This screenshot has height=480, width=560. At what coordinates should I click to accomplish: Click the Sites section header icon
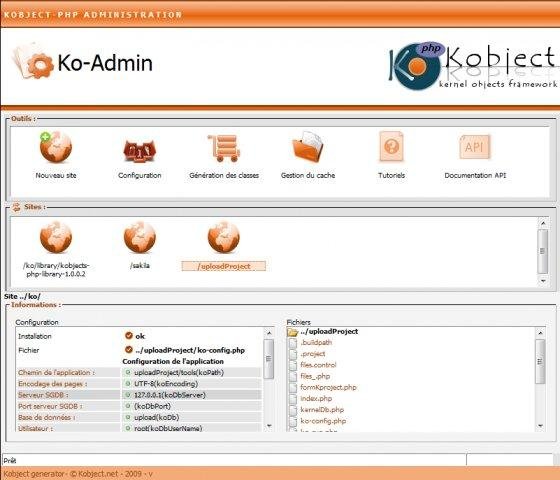(16, 207)
